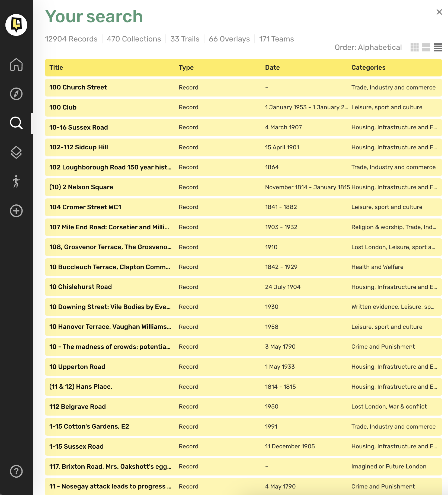448x495 pixels.
Task: Open the 171 Teams tab
Action: tap(276, 39)
